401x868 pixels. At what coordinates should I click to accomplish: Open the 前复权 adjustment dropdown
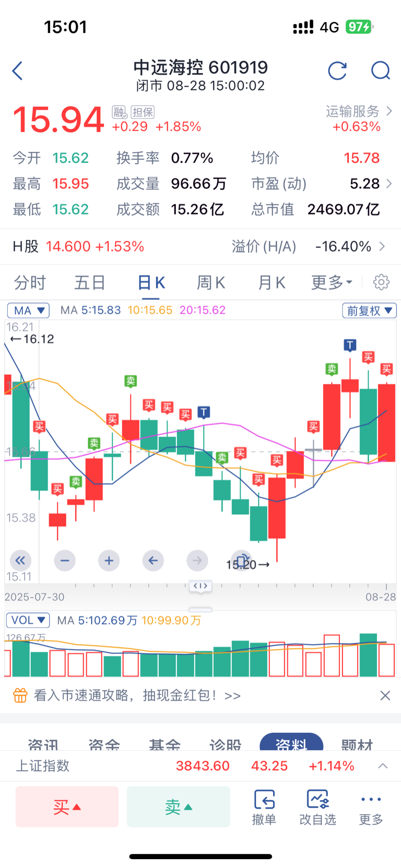click(x=369, y=311)
